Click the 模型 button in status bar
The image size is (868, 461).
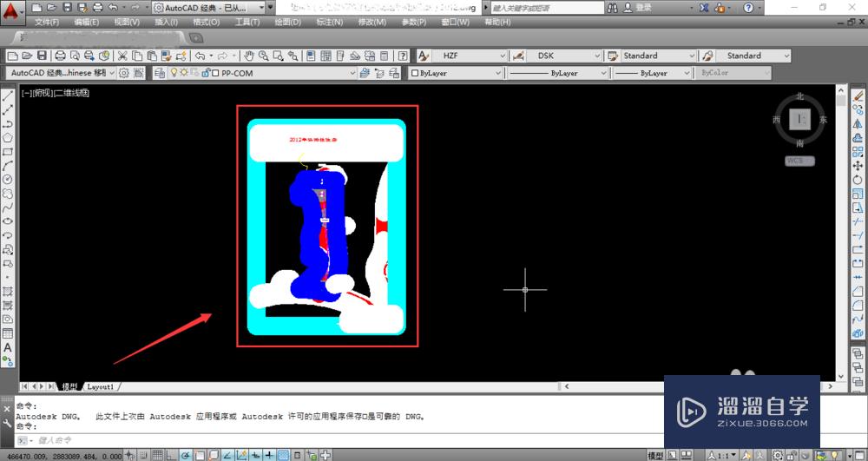(655, 456)
